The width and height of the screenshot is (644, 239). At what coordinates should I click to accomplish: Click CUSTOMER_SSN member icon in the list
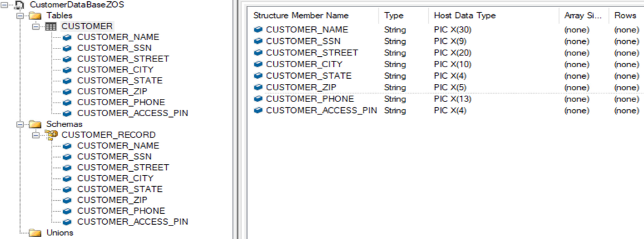pyautogui.click(x=258, y=41)
